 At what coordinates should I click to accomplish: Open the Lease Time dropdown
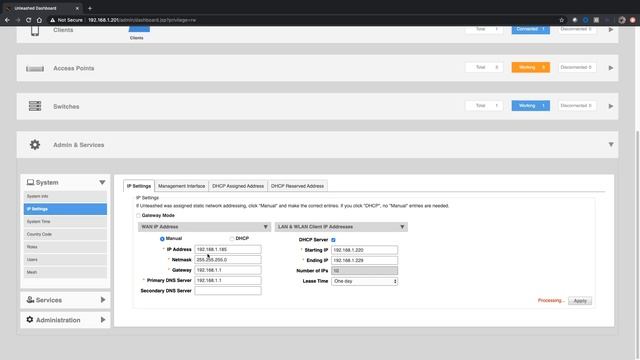pos(364,281)
